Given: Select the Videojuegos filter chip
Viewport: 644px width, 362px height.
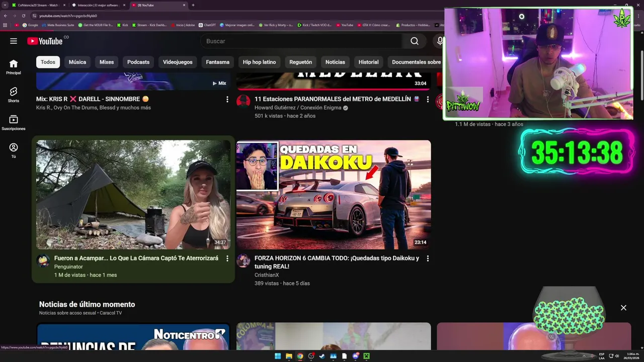Looking at the screenshot, I should [178, 62].
